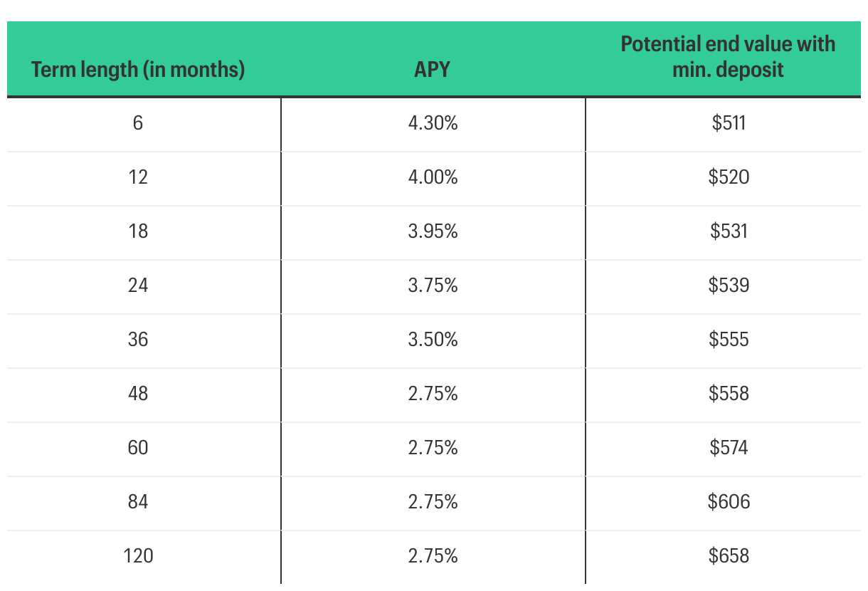Click the 60-month term cell
The height and width of the screenshot is (591, 868).
pyautogui.click(x=138, y=447)
